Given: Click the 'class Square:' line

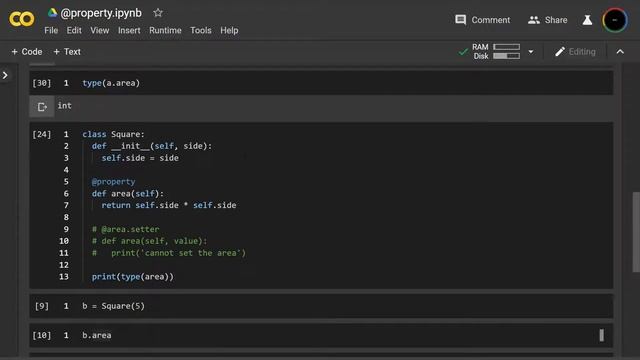Looking at the screenshot, I should pos(113,134).
